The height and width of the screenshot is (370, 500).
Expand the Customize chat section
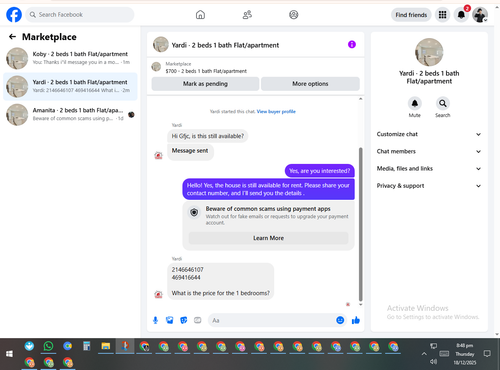point(429,134)
